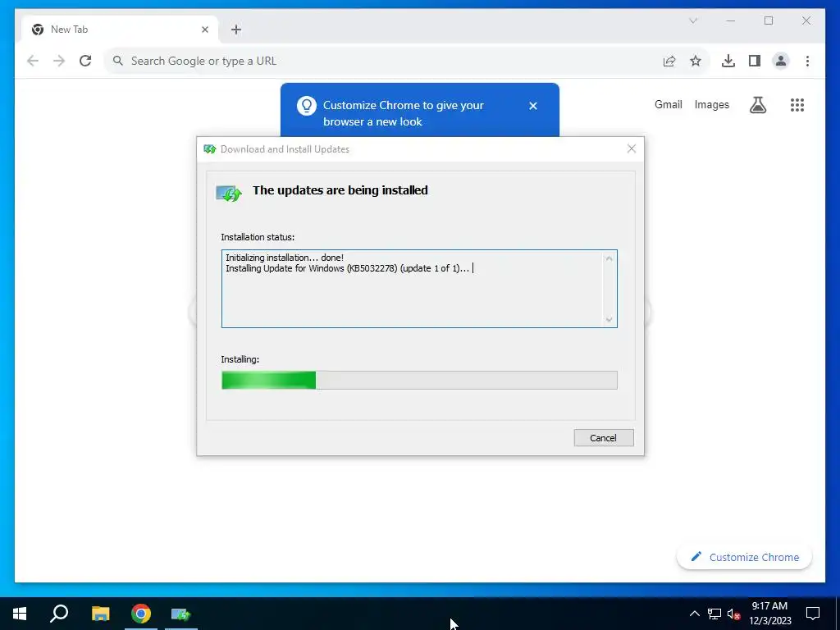Close the New Tab tab

(x=204, y=30)
